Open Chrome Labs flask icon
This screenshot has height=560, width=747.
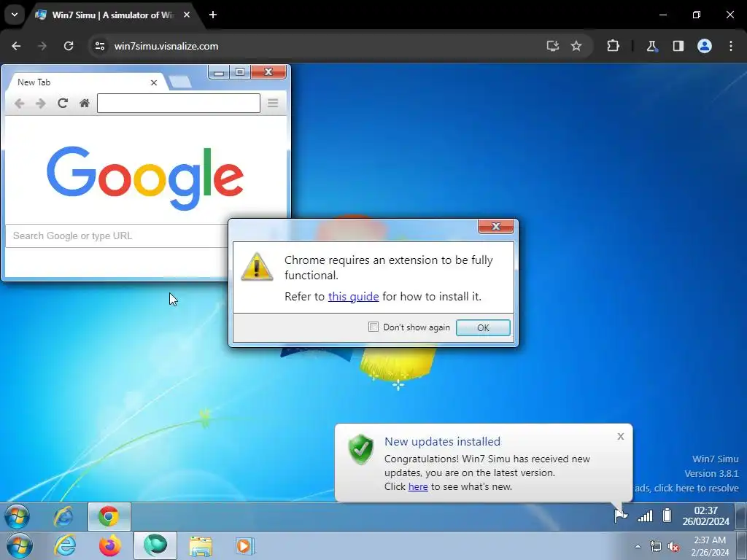tap(651, 46)
